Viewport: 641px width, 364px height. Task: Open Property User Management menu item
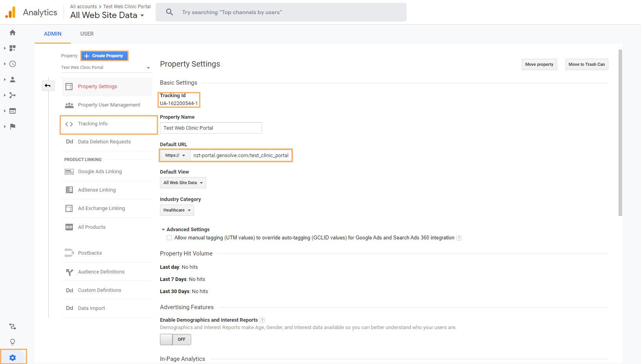[x=107, y=105]
